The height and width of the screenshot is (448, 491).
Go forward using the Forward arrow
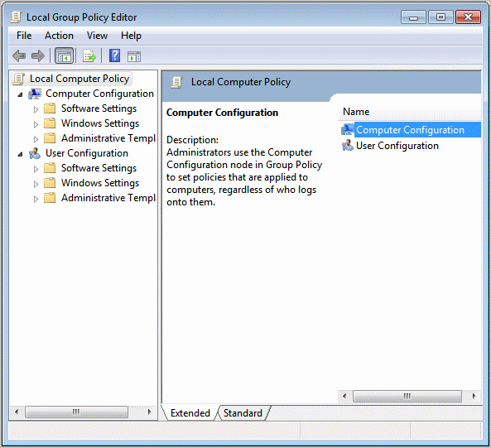click(x=38, y=56)
